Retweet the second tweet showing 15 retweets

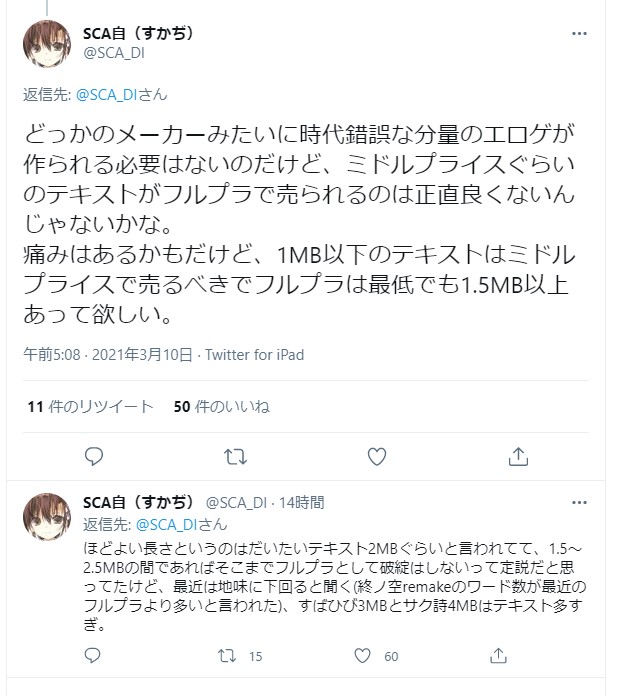(227, 656)
